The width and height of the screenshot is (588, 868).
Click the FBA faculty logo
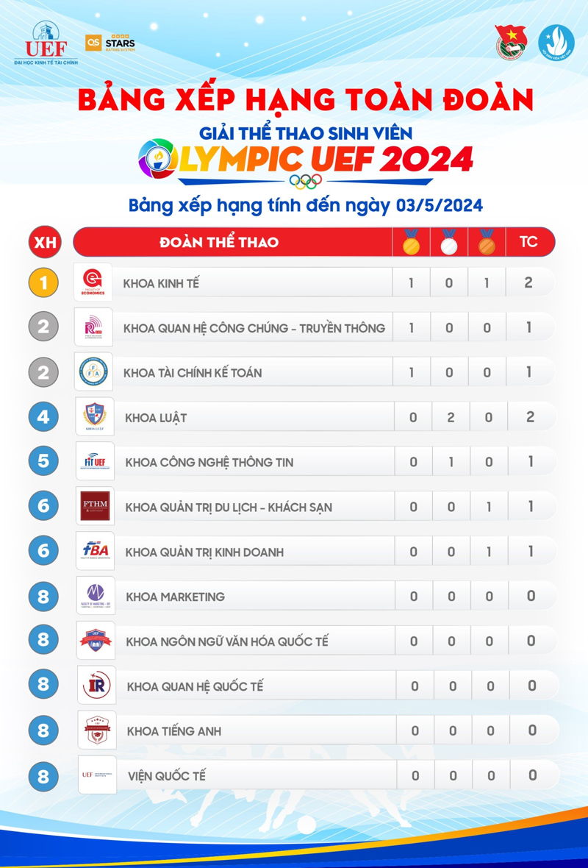click(x=96, y=552)
